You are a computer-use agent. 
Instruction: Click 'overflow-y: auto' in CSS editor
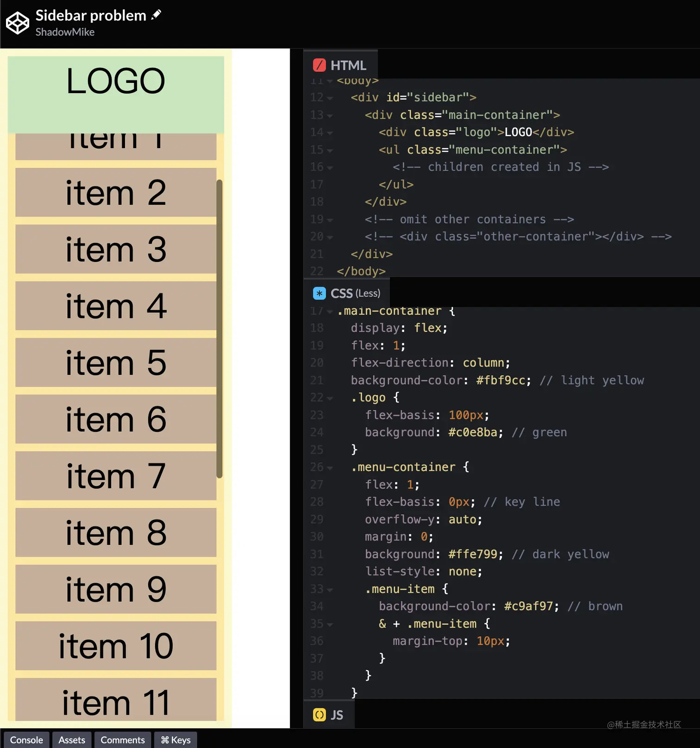point(423,519)
